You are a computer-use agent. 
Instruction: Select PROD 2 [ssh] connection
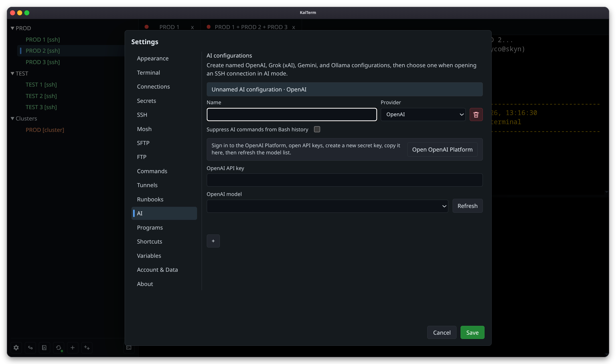(x=43, y=51)
